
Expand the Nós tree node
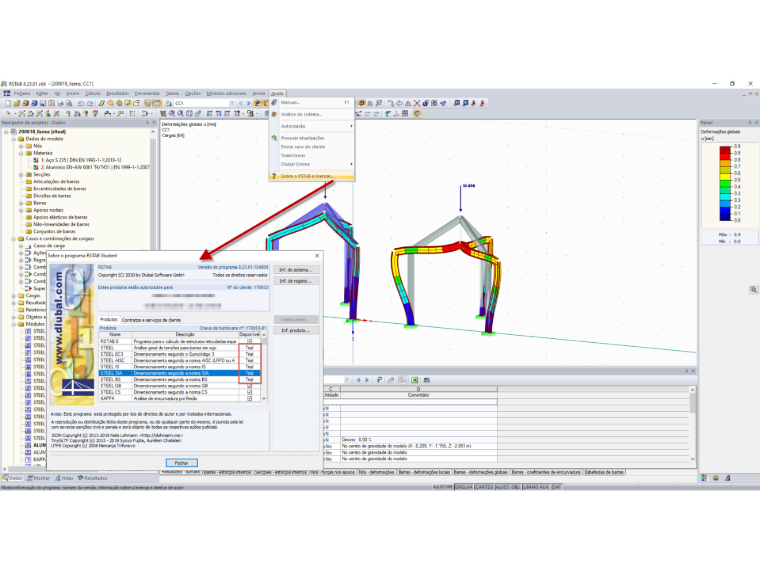click(x=21, y=146)
